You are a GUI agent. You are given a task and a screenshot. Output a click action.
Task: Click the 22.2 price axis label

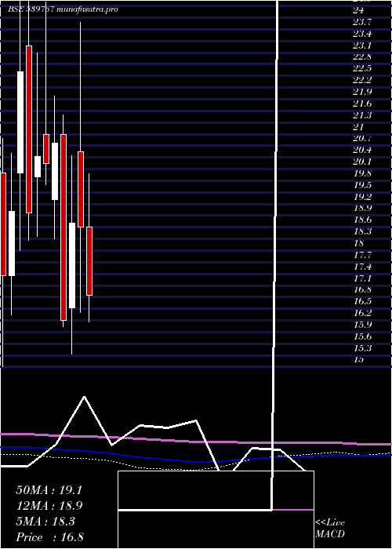click(x=362, y=81)
